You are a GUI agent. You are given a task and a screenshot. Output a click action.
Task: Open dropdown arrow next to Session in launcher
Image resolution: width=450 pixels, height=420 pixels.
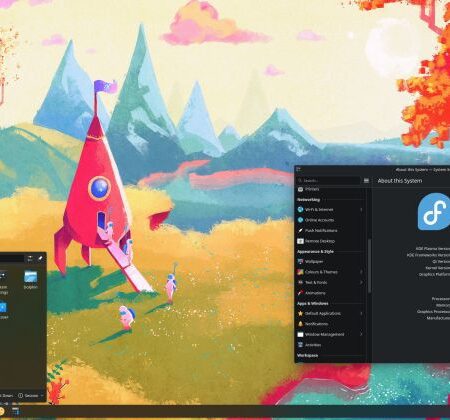[42, 396]
